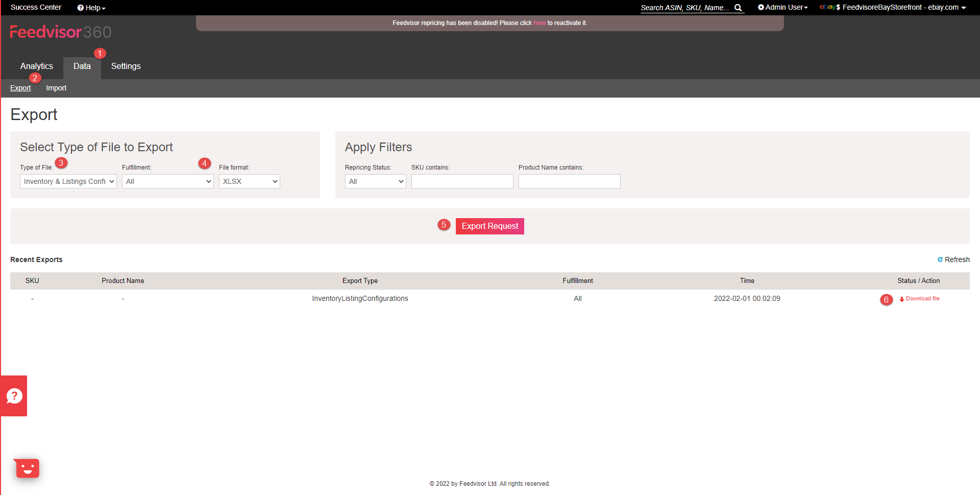
Task: Switch to the Analytics tab
Action: point(37,66)
